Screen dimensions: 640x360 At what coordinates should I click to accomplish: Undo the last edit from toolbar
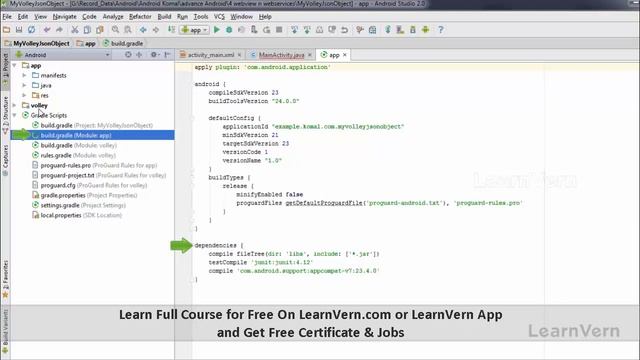47,30
